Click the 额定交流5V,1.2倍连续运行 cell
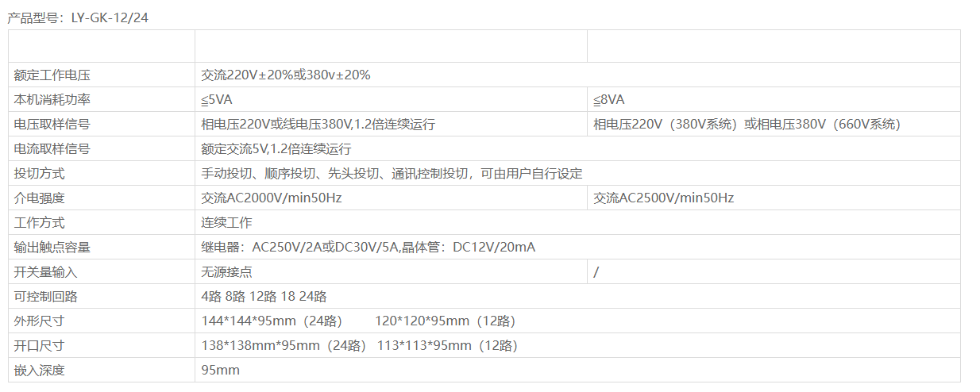 click(x=276, y=149)
